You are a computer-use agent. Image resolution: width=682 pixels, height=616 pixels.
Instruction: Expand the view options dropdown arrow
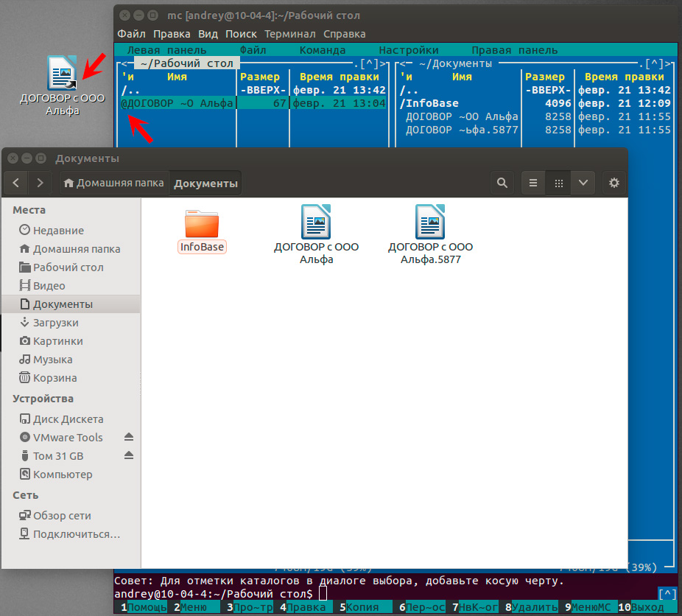[583, 183]
